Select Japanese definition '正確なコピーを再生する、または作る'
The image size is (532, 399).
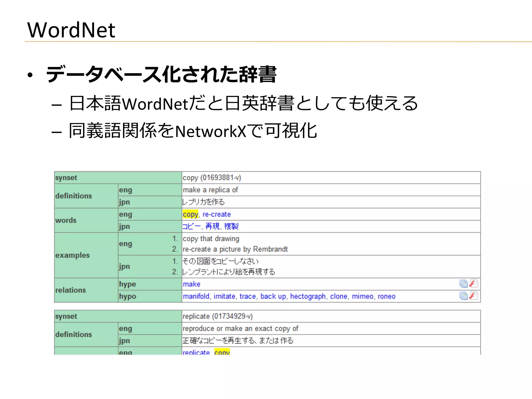pyautogui.click(x=238, y=341)
